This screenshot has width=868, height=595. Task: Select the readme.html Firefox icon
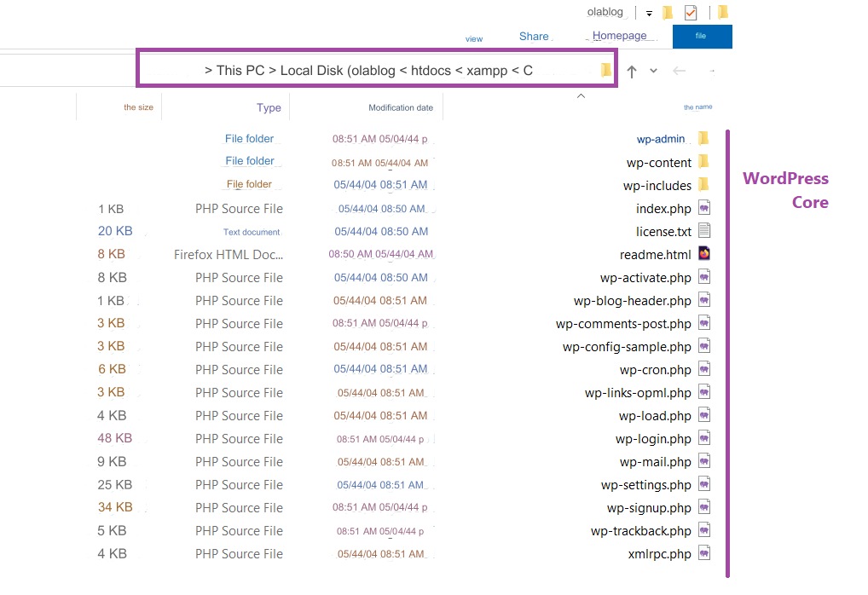pyautogui.click(x=704, y=253)
